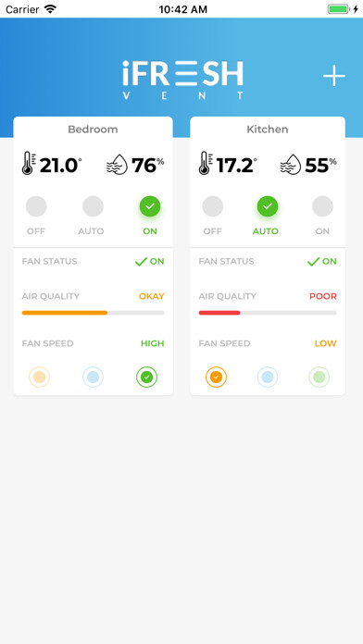Tap the Bedroom orange air quality bar

coord(65,313)
